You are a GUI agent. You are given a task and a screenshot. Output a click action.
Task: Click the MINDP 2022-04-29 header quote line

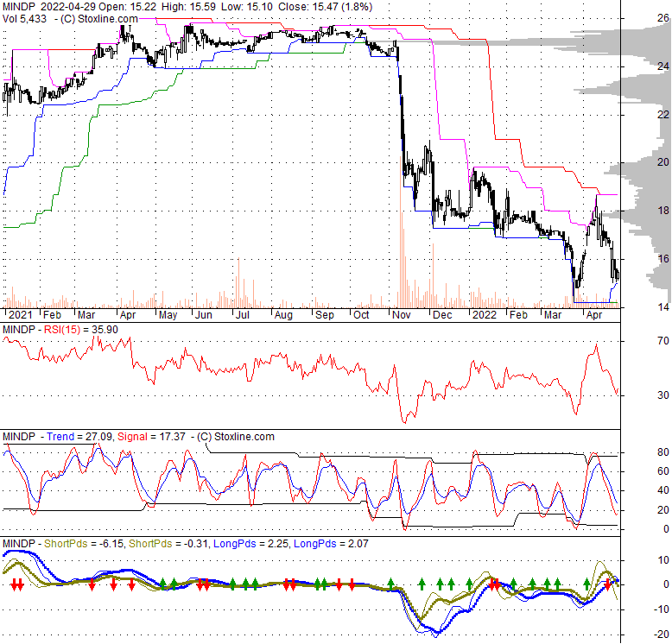click(x=187, y=7)
